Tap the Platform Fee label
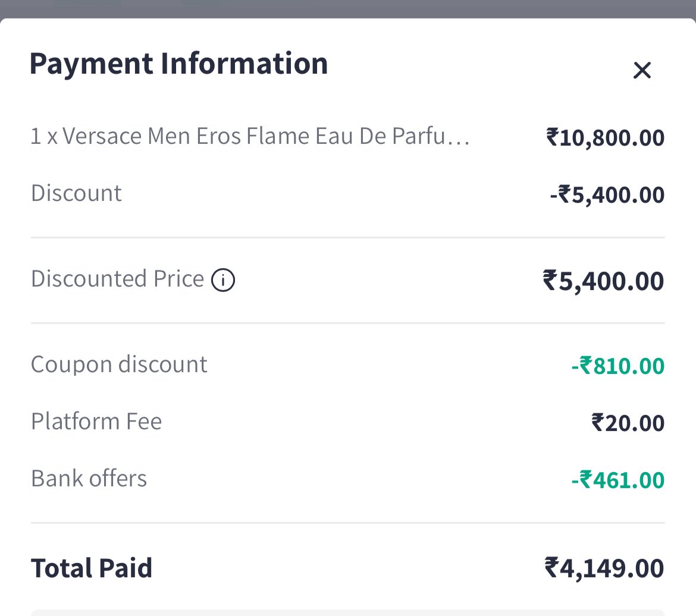This screenshot has height=616, width=696. pos(96,422)
